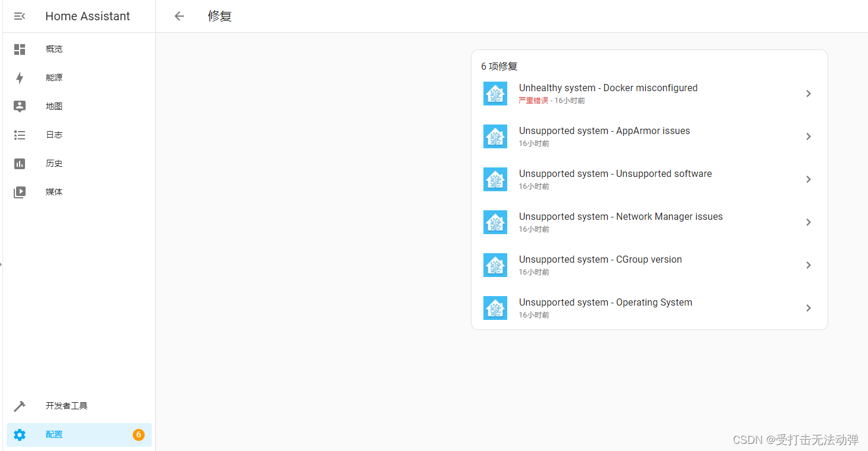Expand the Operating System chevron
Screen dimensions: 868x451
(808, 308)
